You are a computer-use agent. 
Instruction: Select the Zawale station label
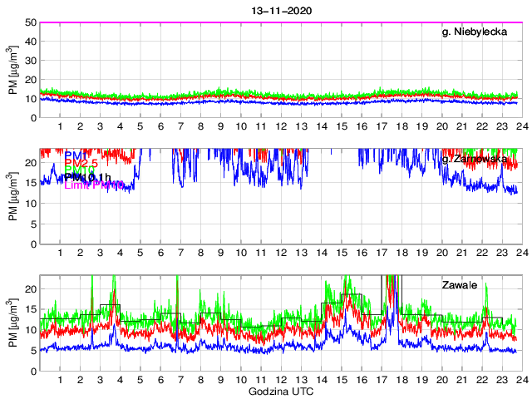459,285
